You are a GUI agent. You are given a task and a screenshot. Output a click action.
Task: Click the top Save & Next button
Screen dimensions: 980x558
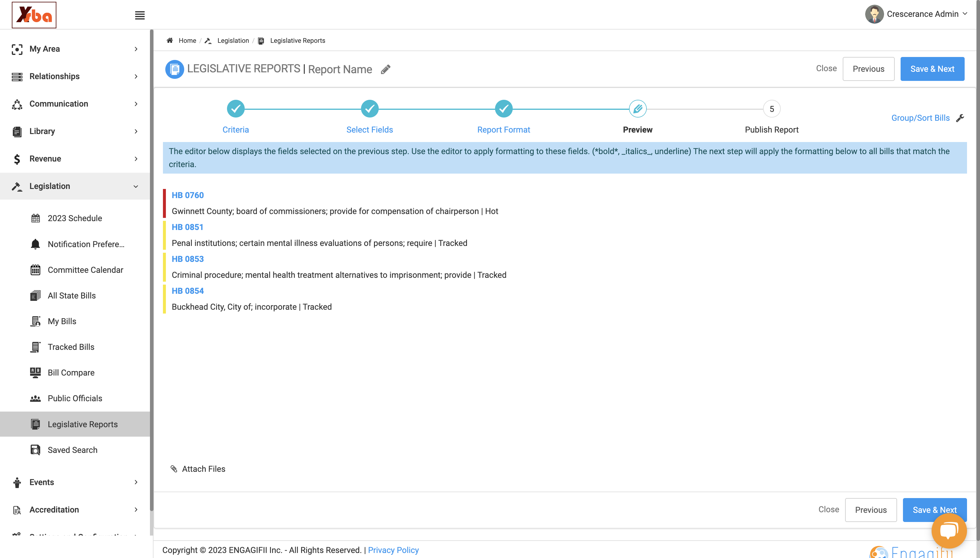tap(932, 69)
